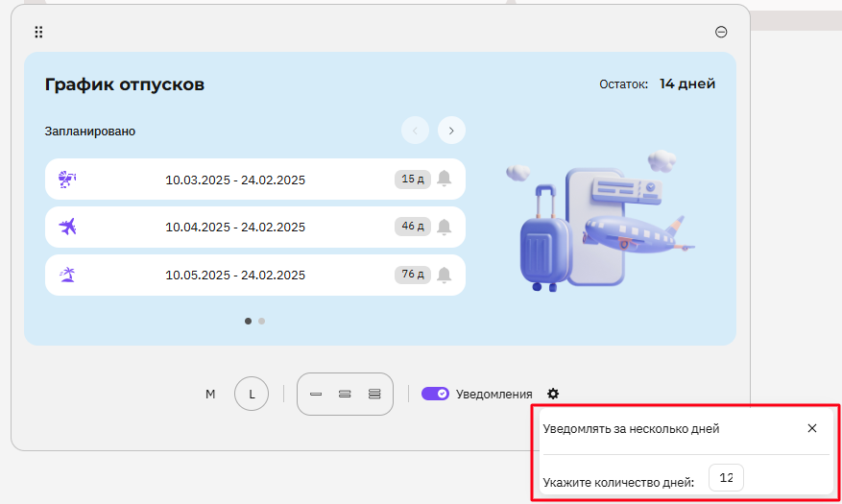Remove the widget with the minus circle icon
Image resolution: width=842 pixels, height=504 pixels.
pos(721,33)
